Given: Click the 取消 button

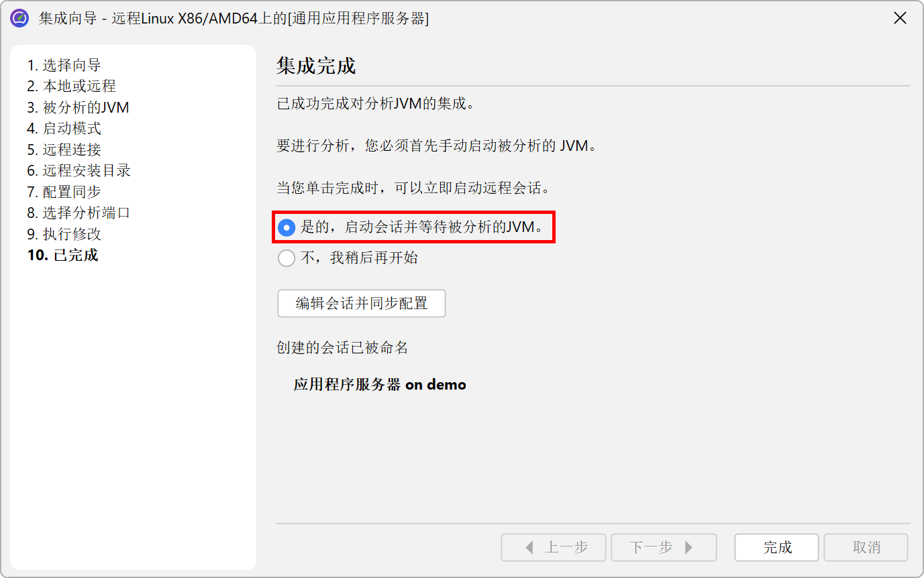Looking at the screenshot, I should pyautogui.click(x=866, y=547).
